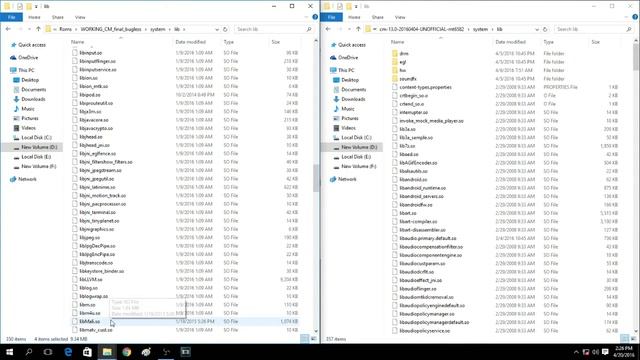Click the left window vertical scrollbar thumb
Image resolution: width=640 pixels, height=360 pixels.
click(x=316, y=178)
